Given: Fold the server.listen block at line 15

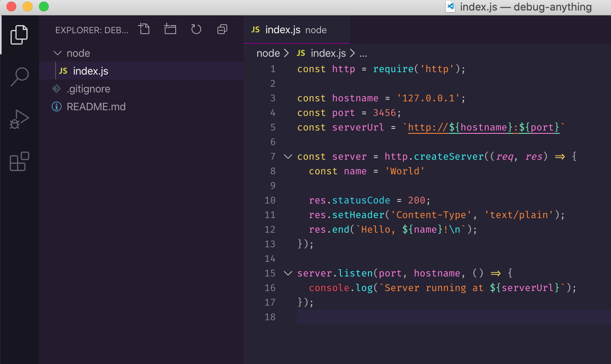Looking at the screenshot, I should pyautogui.click(x=288, y=273).
